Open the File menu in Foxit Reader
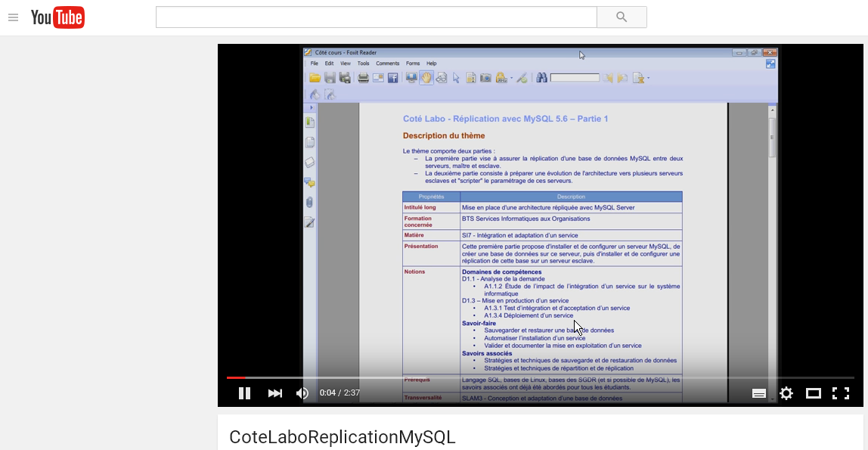 tap(314, 64)
